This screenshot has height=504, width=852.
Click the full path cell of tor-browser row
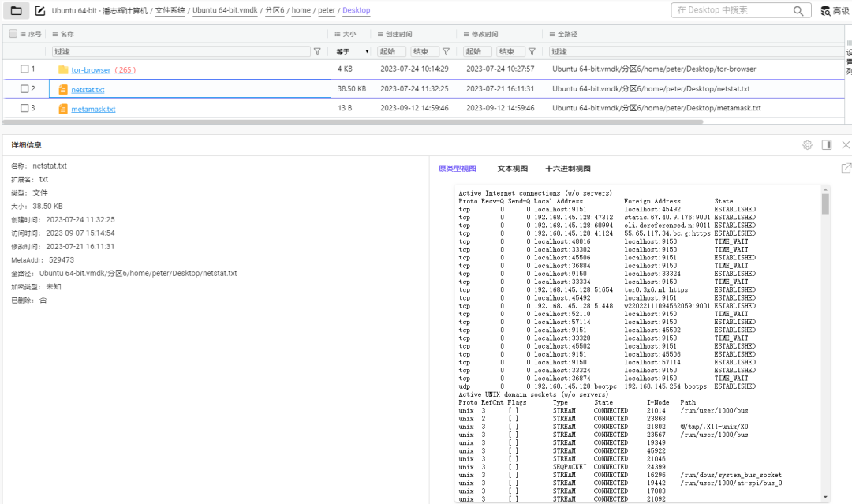[654, 69]
